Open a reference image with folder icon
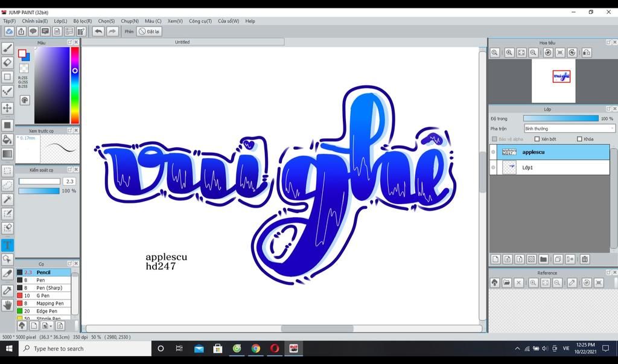Viewport: 618px width, 364px height. (506, 283)
